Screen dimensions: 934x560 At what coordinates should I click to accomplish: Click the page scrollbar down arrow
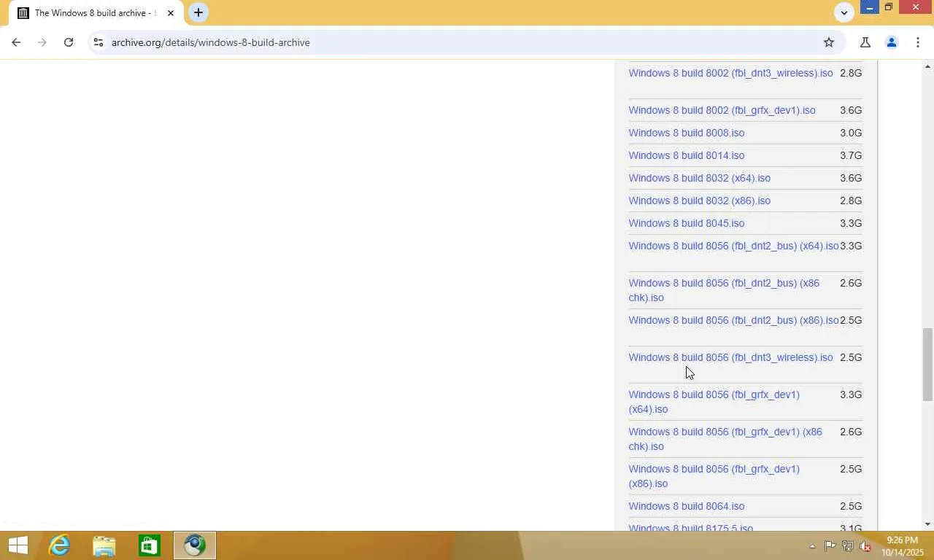927,524
